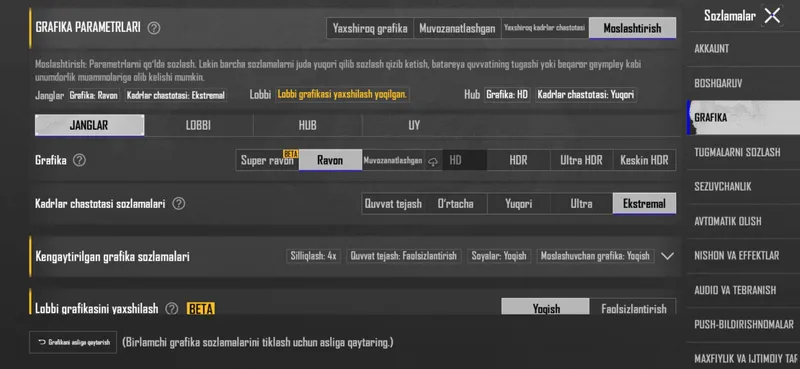Choose Faolsizlantirish for lobby graphics
The width and height of the screenshot is (800, 369).
[633, 308]
